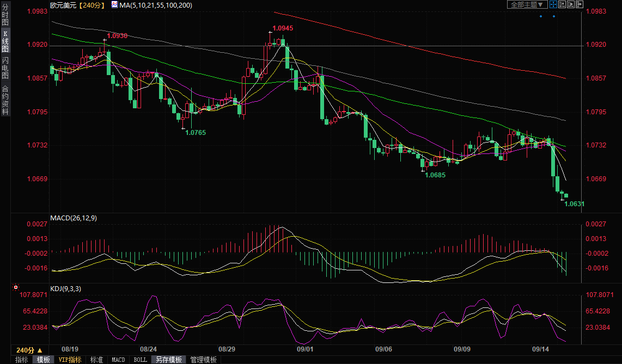Expand the 240分 period selector
The width and height of the screenshot is (622, 364).
click(x=29, y=350)
